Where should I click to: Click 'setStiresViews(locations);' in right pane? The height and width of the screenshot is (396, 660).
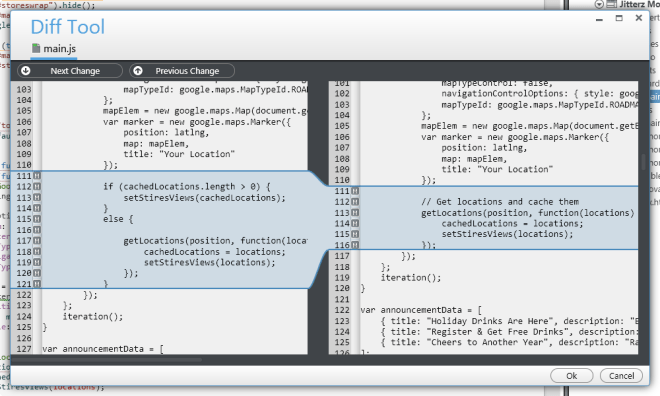pyautogui.click(x=507, y=234)
